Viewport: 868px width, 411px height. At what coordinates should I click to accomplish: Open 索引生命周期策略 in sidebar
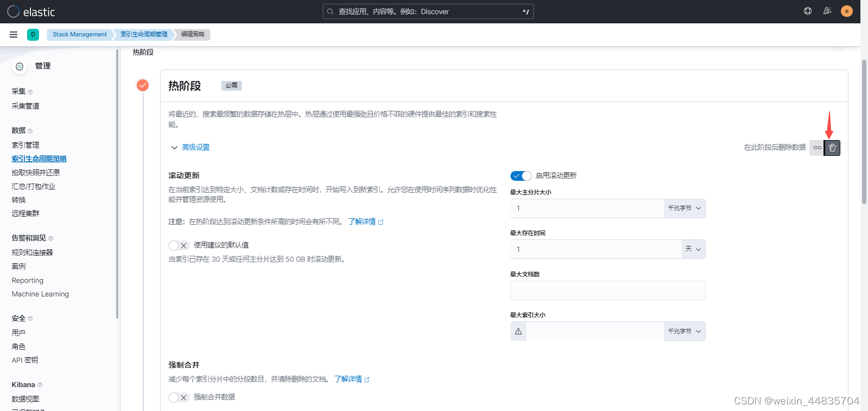coord(39,159)
